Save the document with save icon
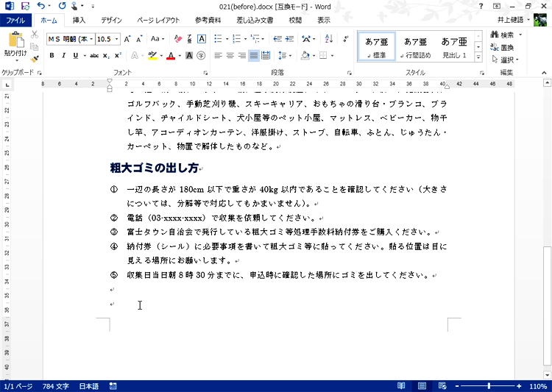 pos(25,6)
